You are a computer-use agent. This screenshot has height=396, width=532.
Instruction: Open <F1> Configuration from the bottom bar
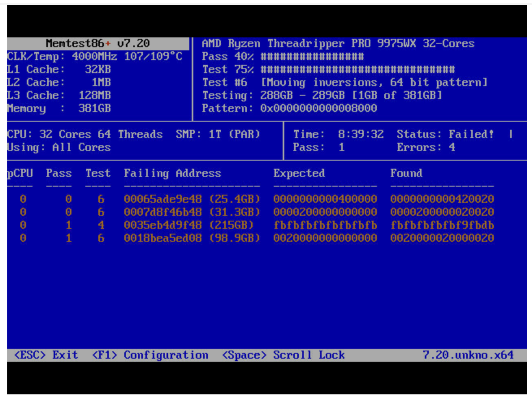click(150, 355)
